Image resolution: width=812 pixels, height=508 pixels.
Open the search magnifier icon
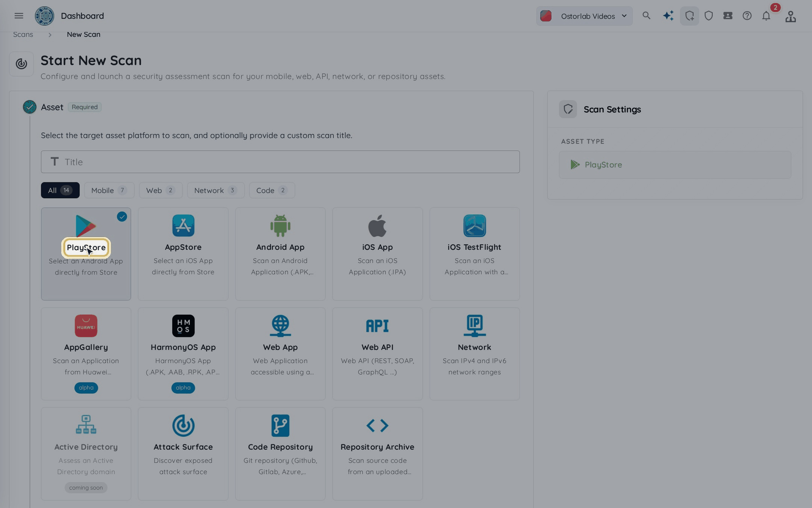646,16
